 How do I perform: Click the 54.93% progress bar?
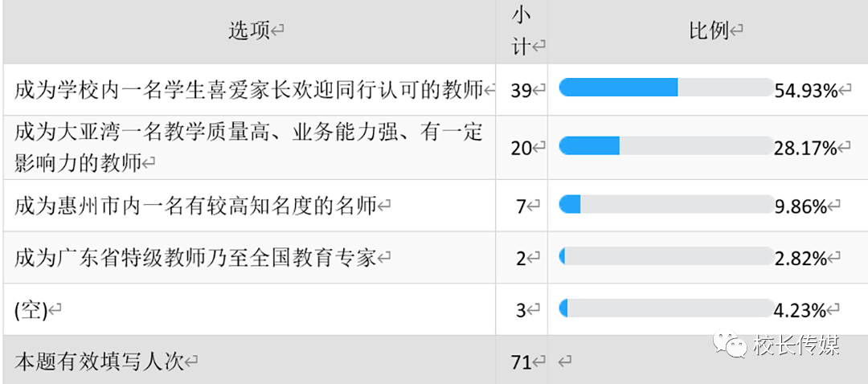pos(665,88)
